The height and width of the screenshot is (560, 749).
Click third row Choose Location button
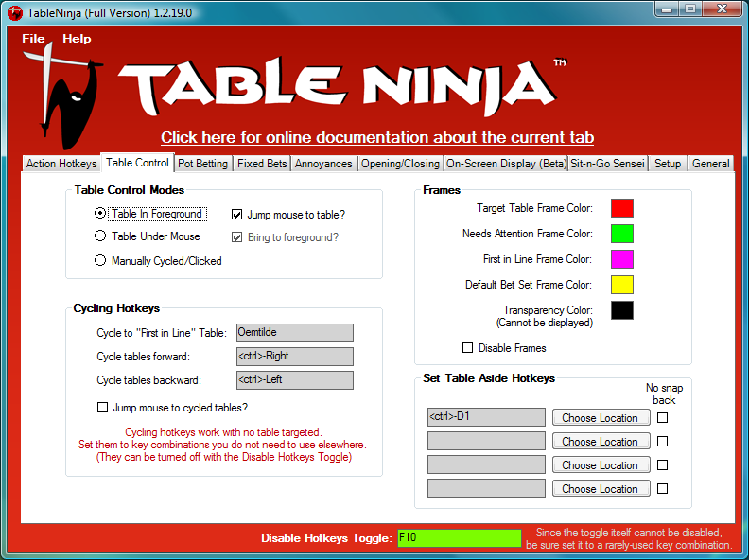tap(601, 464)
